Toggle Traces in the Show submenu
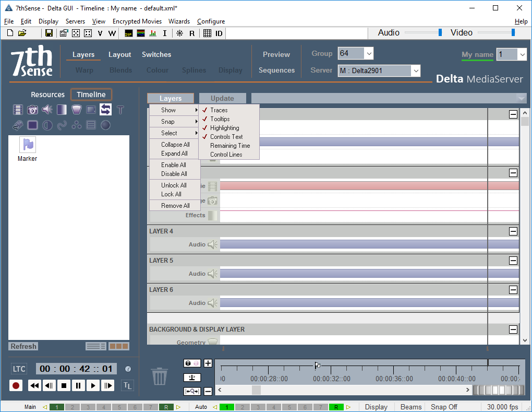Image resolution: width=532 pixels, height=412 pixels. point(229,110)
